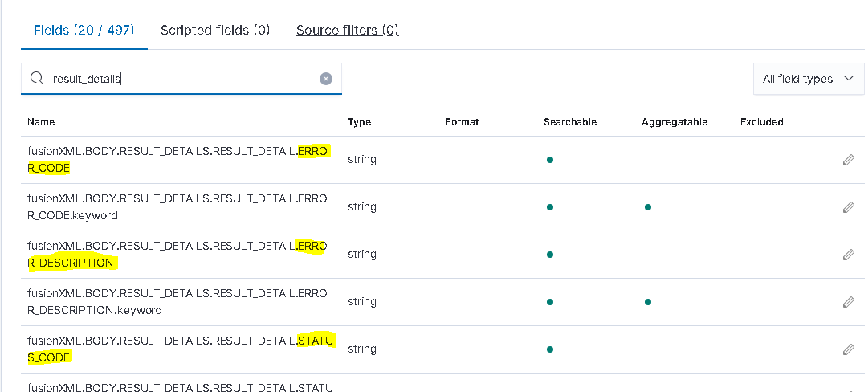Screen dimensions: 868x392
Task: Open the All field types dropdown
Action: click(x=809, y=79)
